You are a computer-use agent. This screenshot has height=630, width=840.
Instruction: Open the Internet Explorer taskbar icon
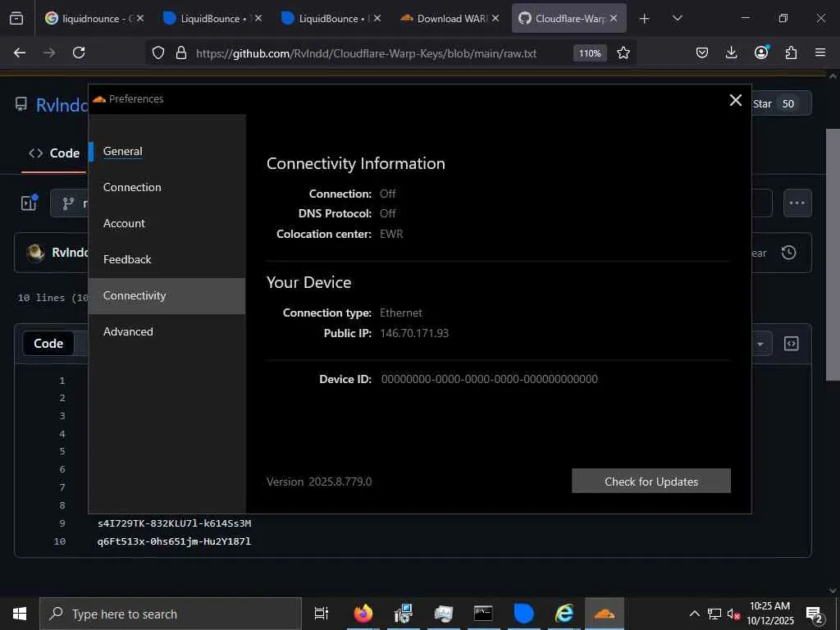[x=564, y=614]
